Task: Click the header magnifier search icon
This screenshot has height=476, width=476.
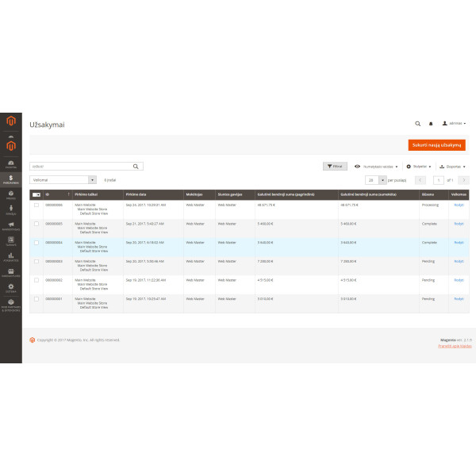Action: [x=418, y=124]
